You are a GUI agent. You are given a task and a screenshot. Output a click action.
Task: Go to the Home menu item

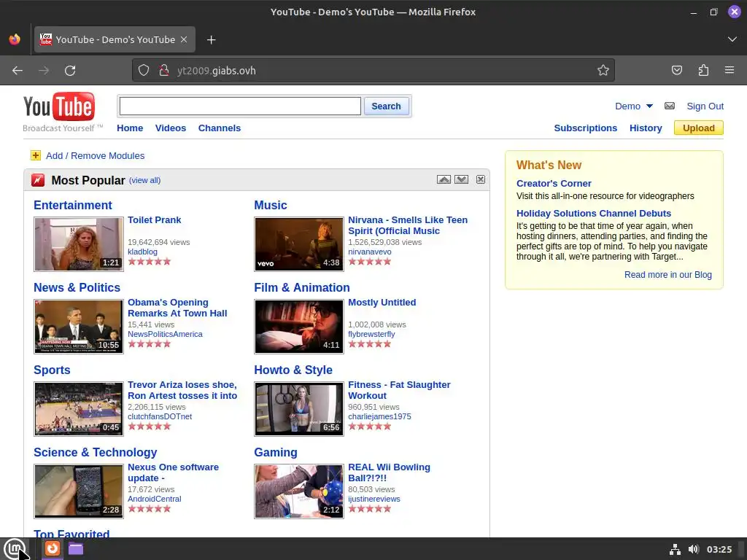130,128
